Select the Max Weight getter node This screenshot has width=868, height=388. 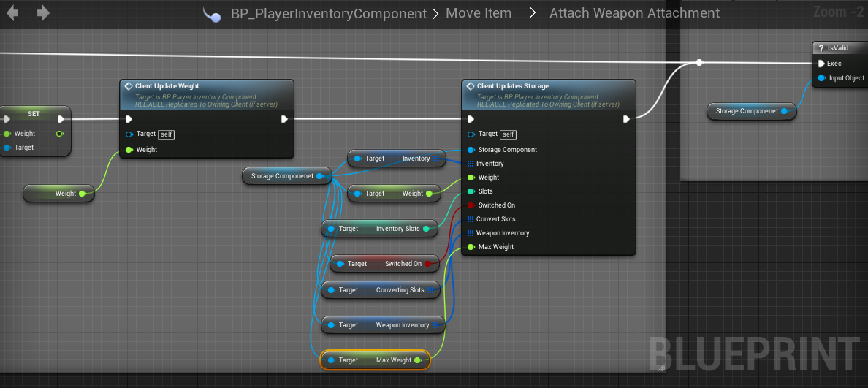click(374, 360)
